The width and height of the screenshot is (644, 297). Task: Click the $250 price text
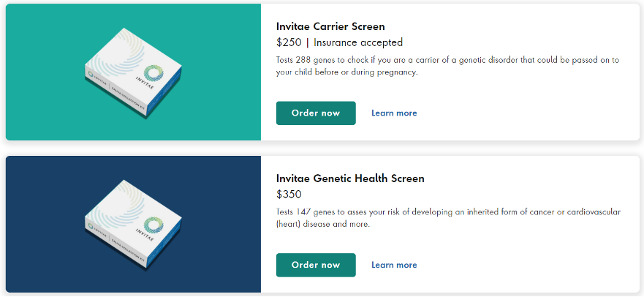coord(289,42)
